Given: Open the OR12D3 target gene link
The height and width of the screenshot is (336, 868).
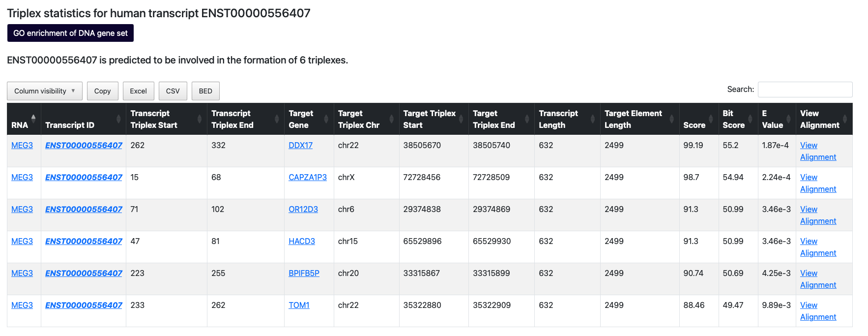Looking at the screenshot, I should [303, 209].
